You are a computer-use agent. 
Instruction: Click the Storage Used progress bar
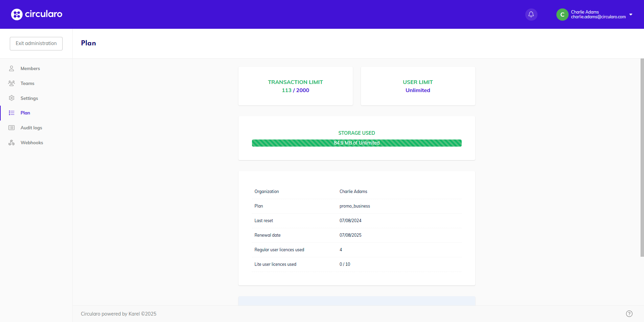tap(356, 143)
